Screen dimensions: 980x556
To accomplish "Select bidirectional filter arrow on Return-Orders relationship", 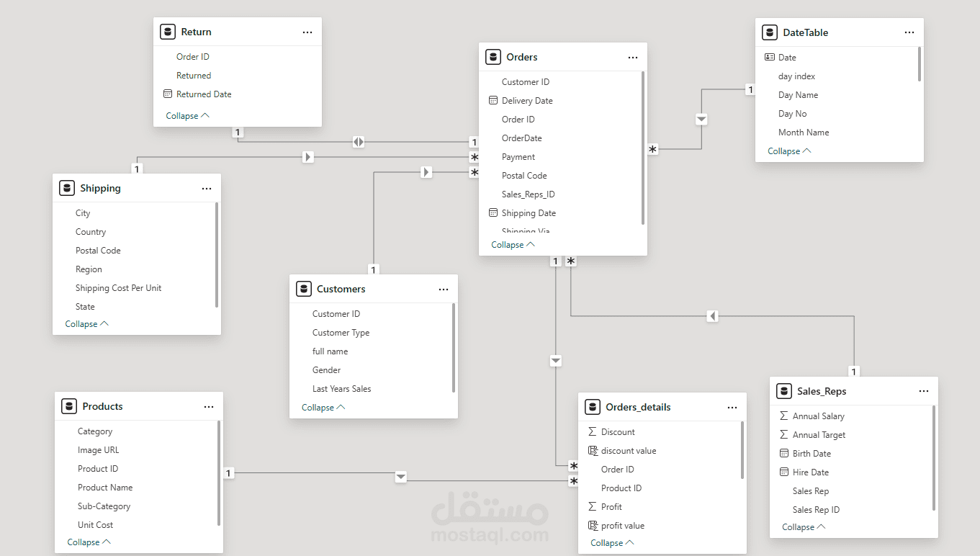I will click(359, 142).
